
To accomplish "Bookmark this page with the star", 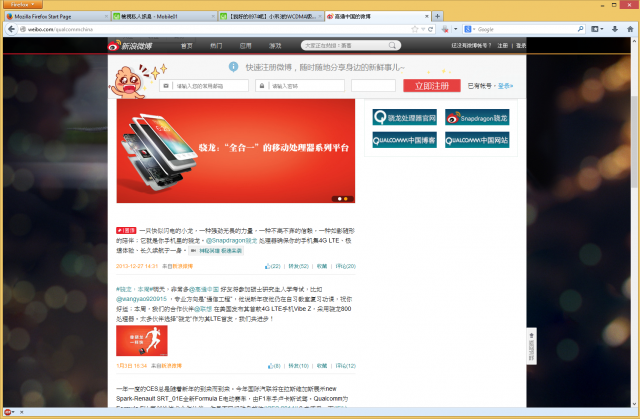I will (415, 29).
